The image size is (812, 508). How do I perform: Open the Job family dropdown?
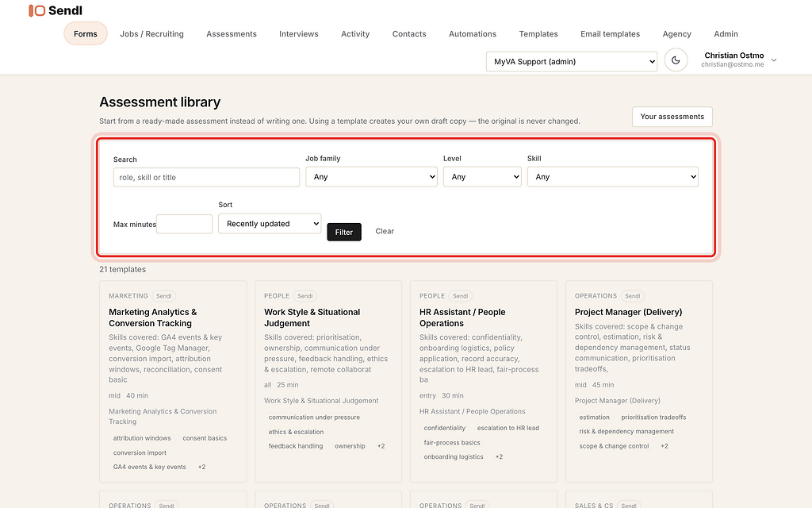tap(371, 177)
